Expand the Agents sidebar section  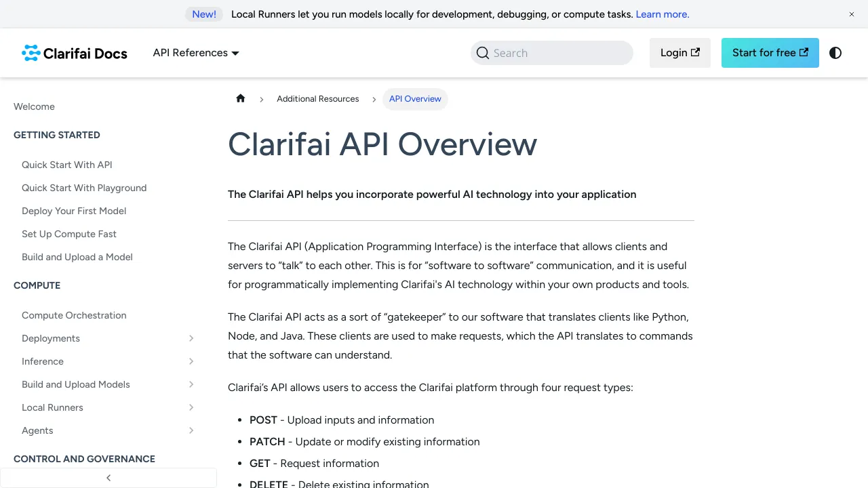(x=191, y=430)
